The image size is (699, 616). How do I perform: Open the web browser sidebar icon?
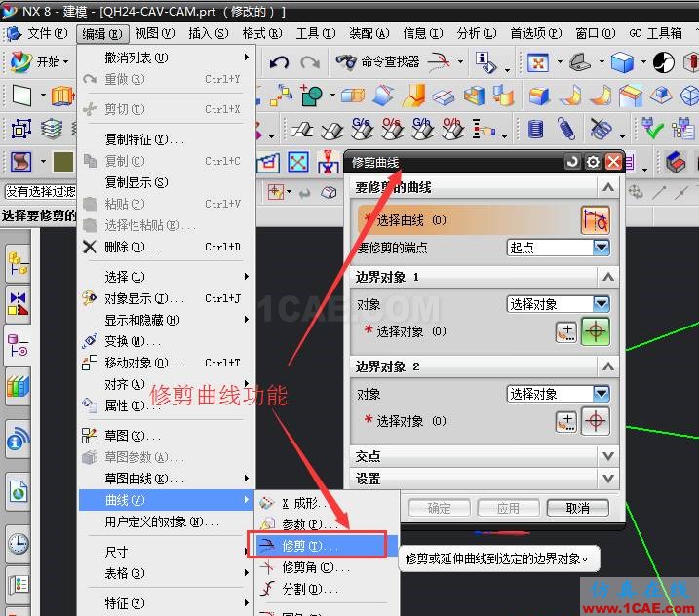point(18,493)
